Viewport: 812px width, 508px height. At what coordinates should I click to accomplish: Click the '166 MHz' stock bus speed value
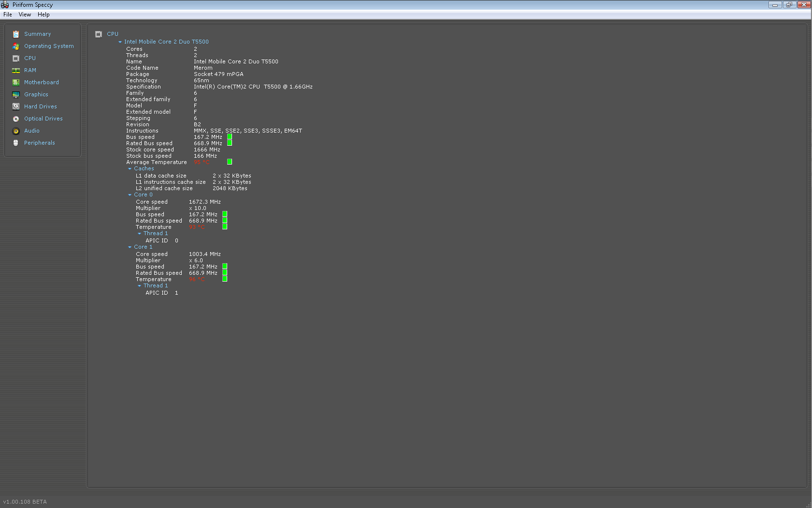pyautogui.click(x=205, y=156)
